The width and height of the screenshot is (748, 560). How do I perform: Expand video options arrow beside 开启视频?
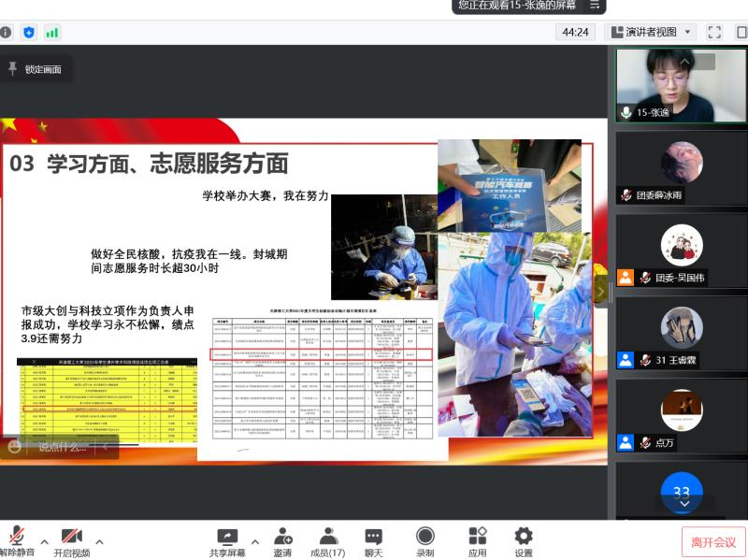pyautogui.click(x=99, y=539)
